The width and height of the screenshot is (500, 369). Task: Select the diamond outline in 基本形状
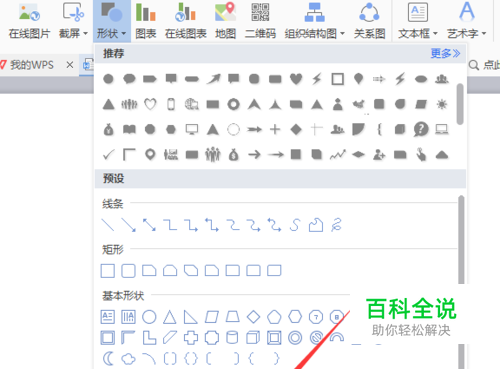click(253, 317)
